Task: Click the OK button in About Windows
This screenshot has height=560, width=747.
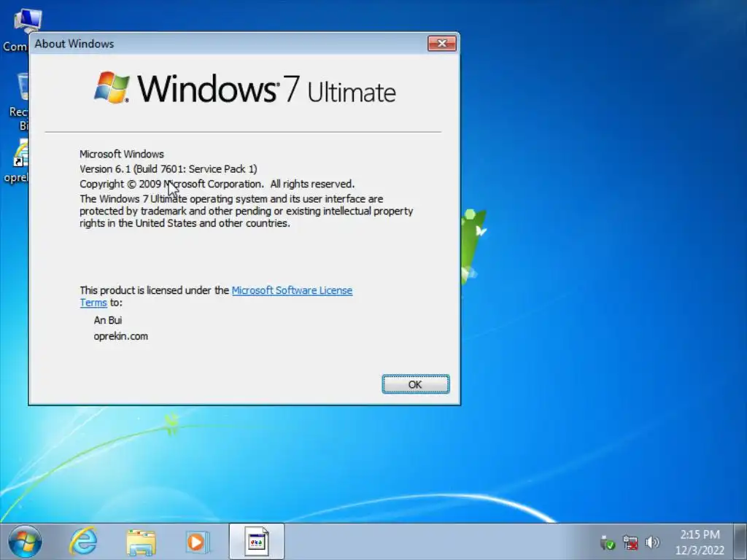Action: (415, 384)
